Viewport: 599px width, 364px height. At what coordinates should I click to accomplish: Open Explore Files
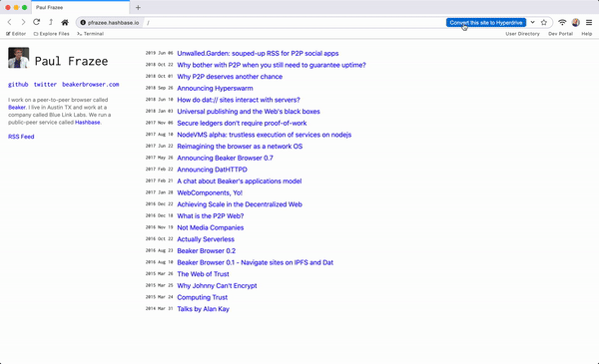pos(52,34)
